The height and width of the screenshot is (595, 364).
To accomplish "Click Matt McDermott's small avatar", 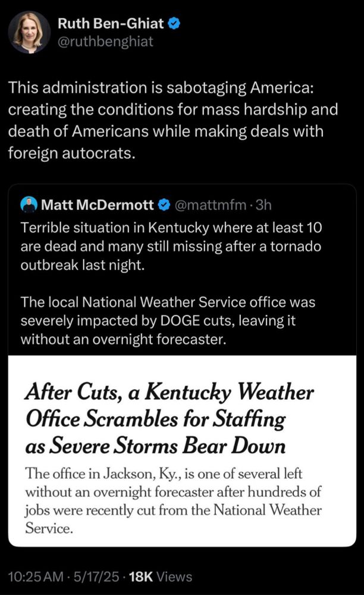I will point(29,205).
